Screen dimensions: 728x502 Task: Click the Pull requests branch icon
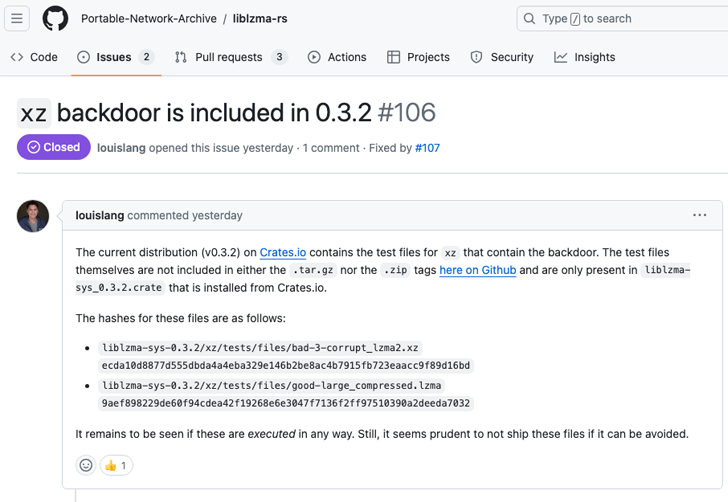(181, 57)
